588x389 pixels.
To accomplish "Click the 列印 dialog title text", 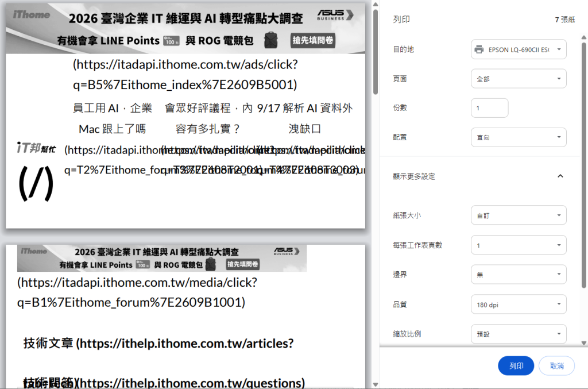I will [401, 19].
